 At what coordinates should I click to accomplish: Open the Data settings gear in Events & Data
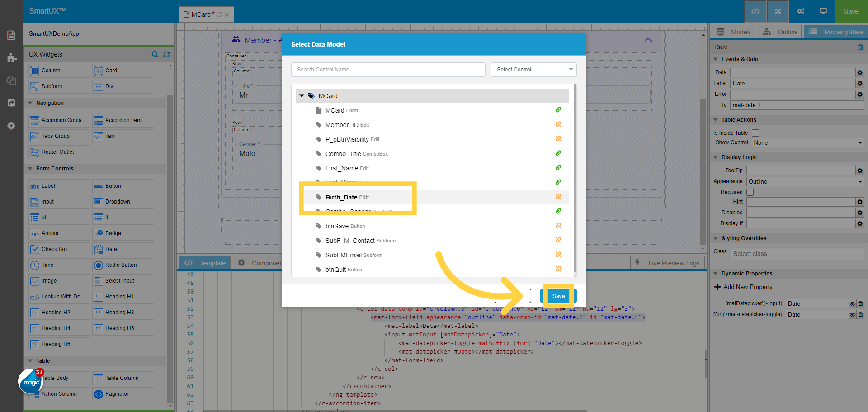tap(860, 72)
